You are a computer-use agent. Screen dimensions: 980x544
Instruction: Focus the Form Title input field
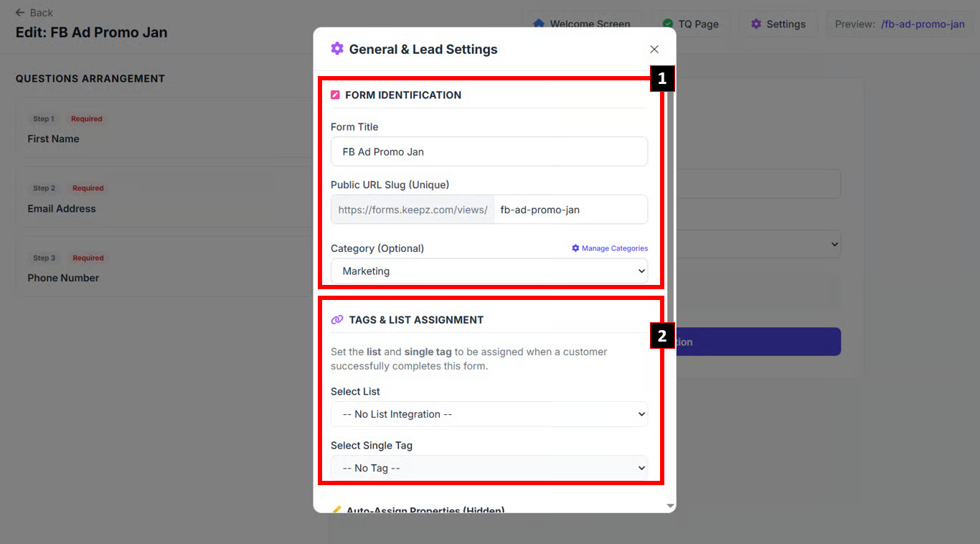point(489,152)
